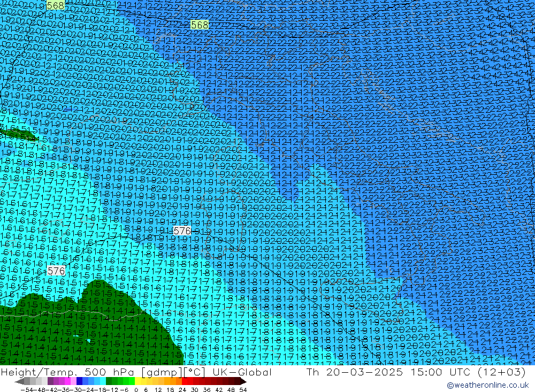The image size is (535, 392).
Task: Click the 'Th 20-03-2025' forecast date
Action: point(355,372)
